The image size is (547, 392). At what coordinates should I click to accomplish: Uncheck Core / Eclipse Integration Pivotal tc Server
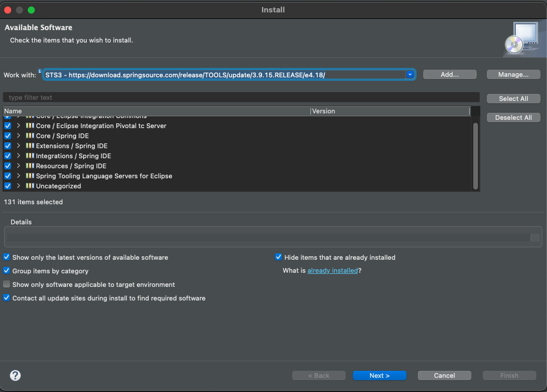point(8,126)
